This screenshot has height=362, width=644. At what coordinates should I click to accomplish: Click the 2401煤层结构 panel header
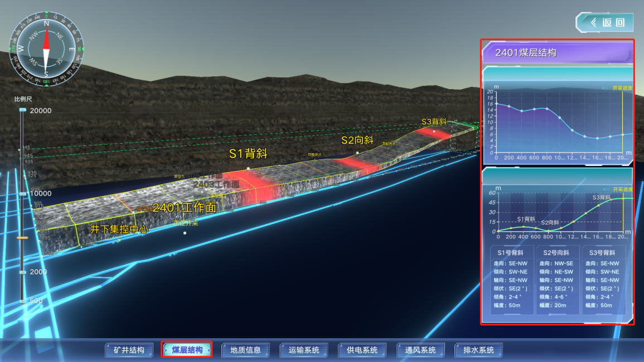[x=557, y=53]
